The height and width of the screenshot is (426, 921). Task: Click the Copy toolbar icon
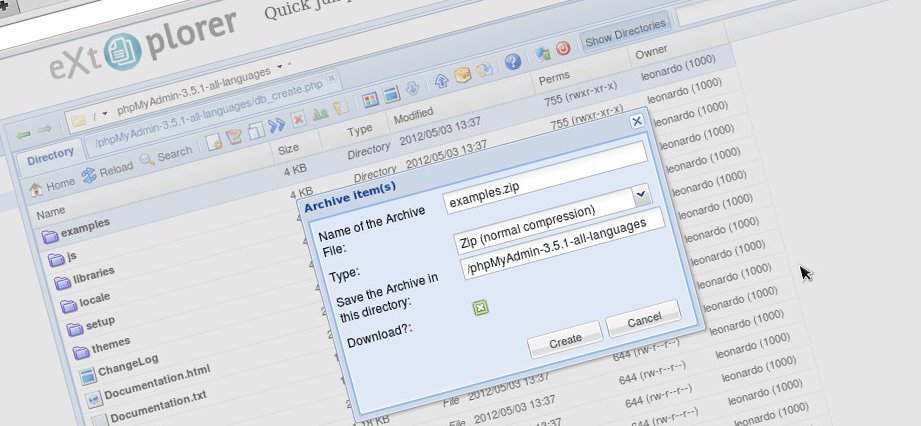tap(256, 130)
